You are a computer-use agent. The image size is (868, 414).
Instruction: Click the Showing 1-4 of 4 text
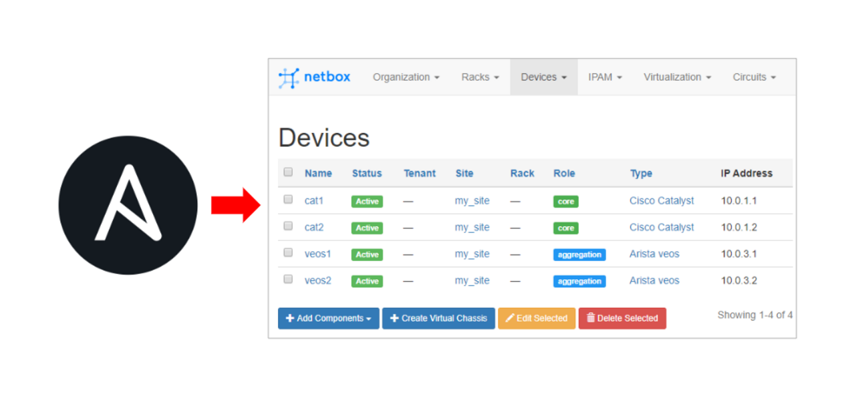click(755, 315)
